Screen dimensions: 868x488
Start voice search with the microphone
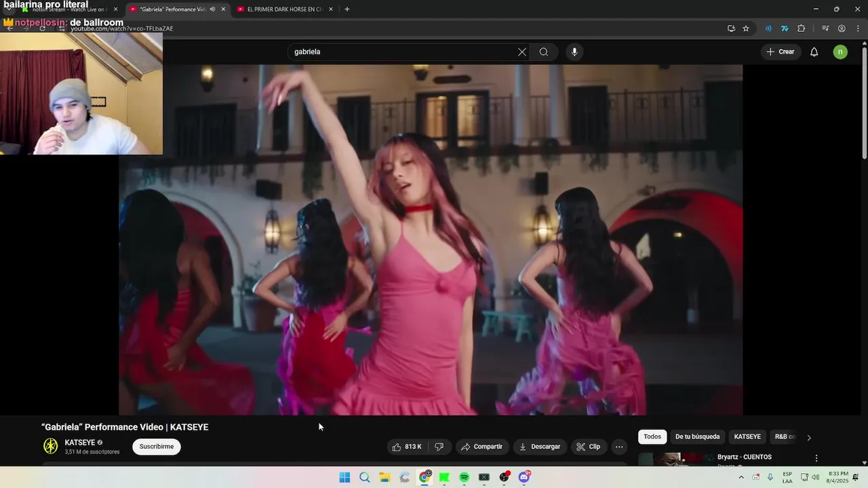tap(574, 52)
